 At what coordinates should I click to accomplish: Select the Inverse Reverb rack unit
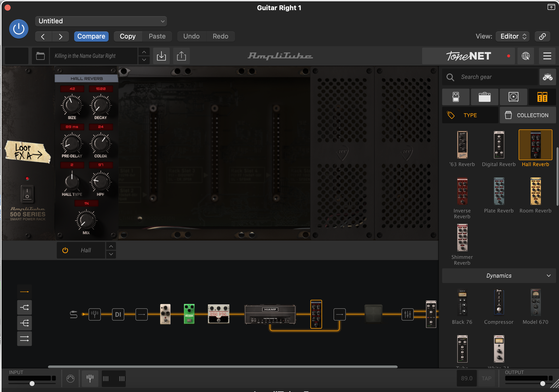click(x=462, y=198)
